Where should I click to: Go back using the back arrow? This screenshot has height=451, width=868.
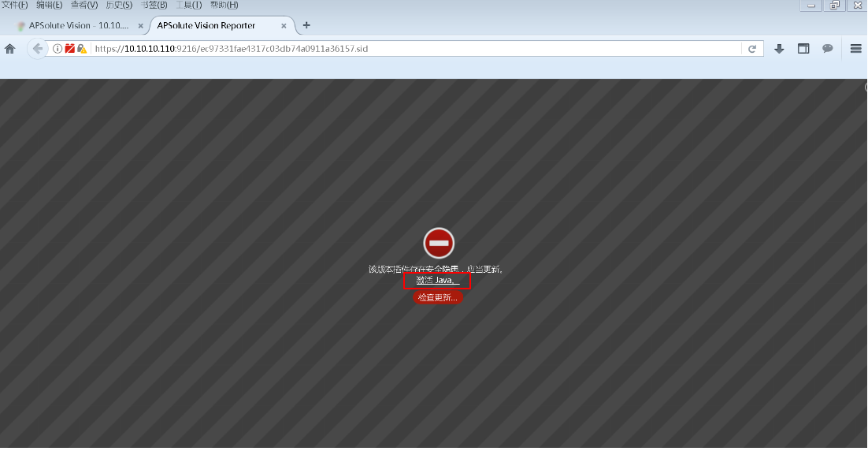coord(36,49)
